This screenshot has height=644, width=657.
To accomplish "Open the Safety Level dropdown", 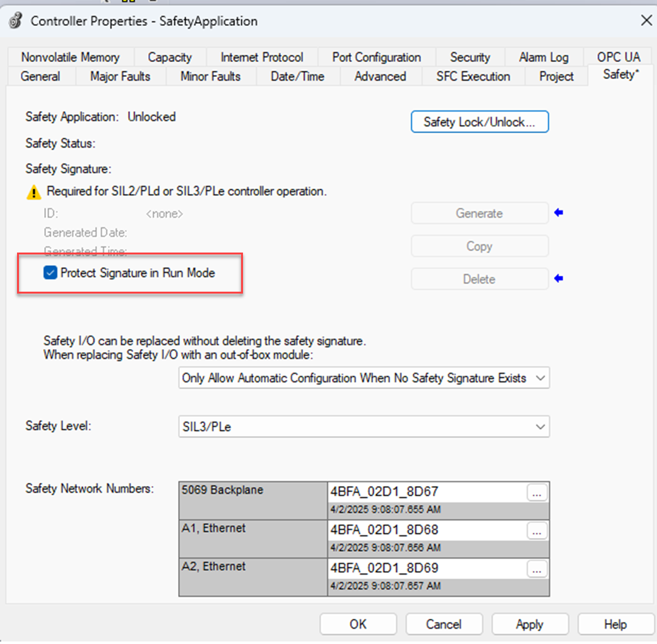I will coord(541,426).
